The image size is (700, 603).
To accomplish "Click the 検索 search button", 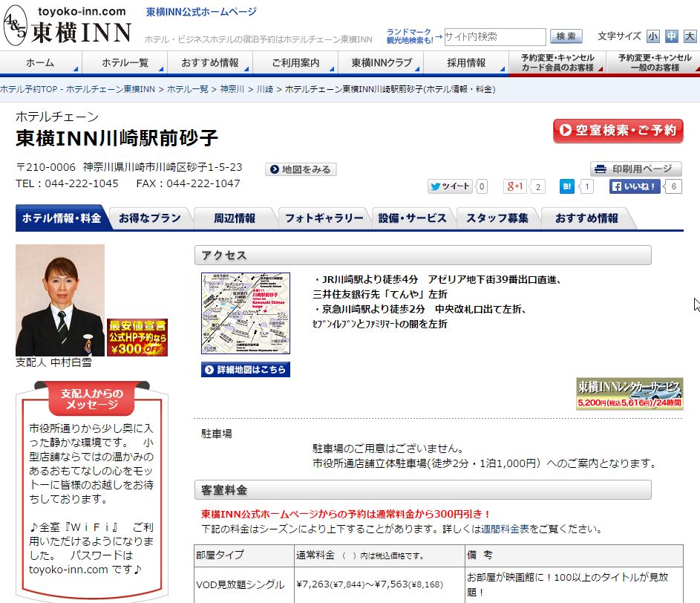I will [x=566, y=36].
